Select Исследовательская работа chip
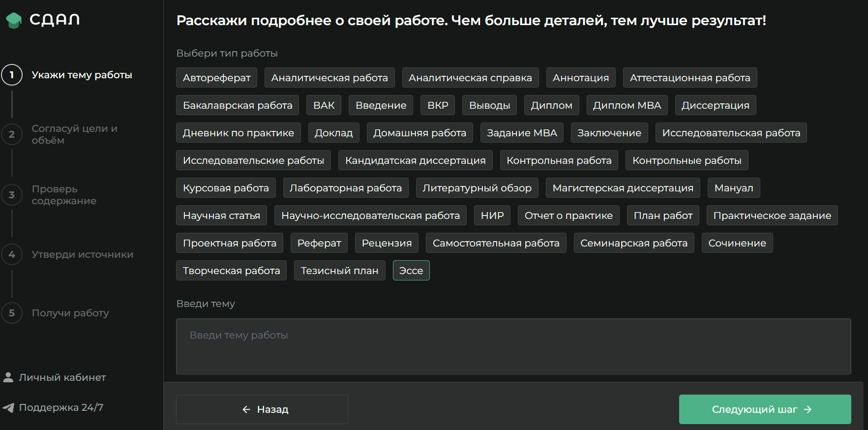The height and width of the screenshot is (430, 868). [731, 133]
